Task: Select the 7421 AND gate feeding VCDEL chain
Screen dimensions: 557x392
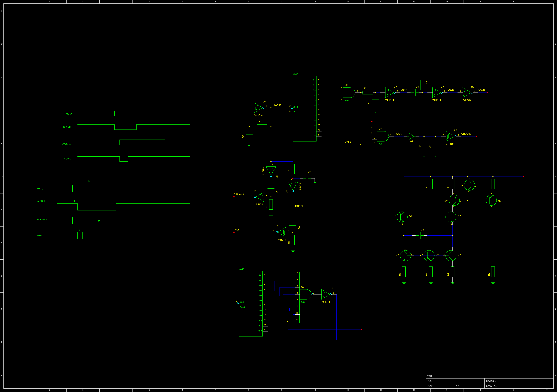Action: click(x=349, y=92)
